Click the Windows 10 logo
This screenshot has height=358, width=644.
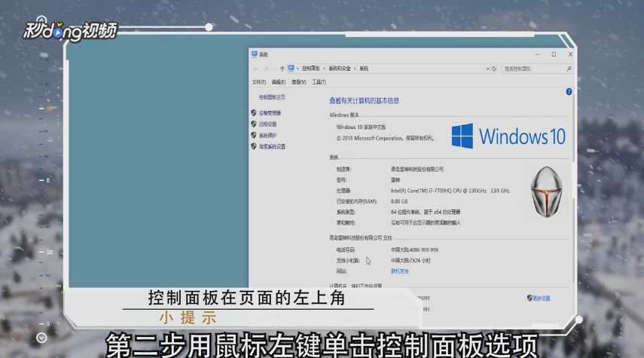tap(508, 136)
